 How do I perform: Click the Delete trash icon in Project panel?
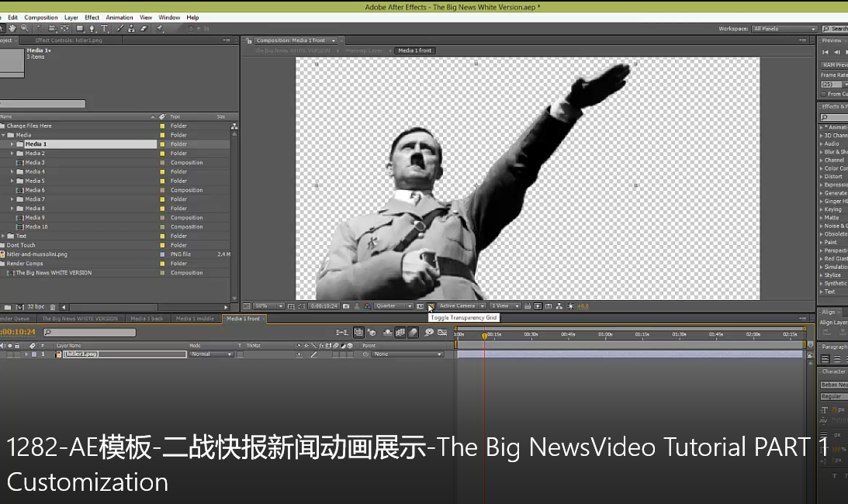(x=53, y=307)
